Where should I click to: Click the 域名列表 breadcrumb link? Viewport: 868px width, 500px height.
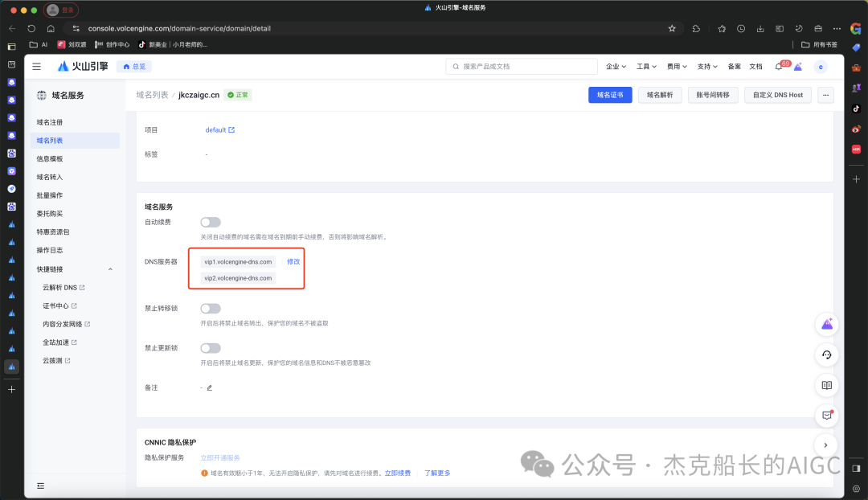click(x=152, y=95)
